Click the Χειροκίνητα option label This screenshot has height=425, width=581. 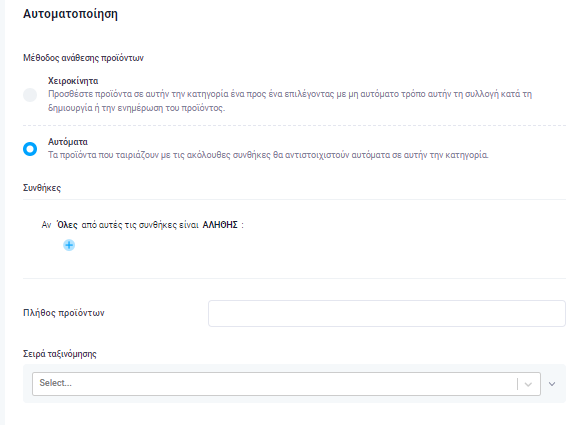[73, 81]
